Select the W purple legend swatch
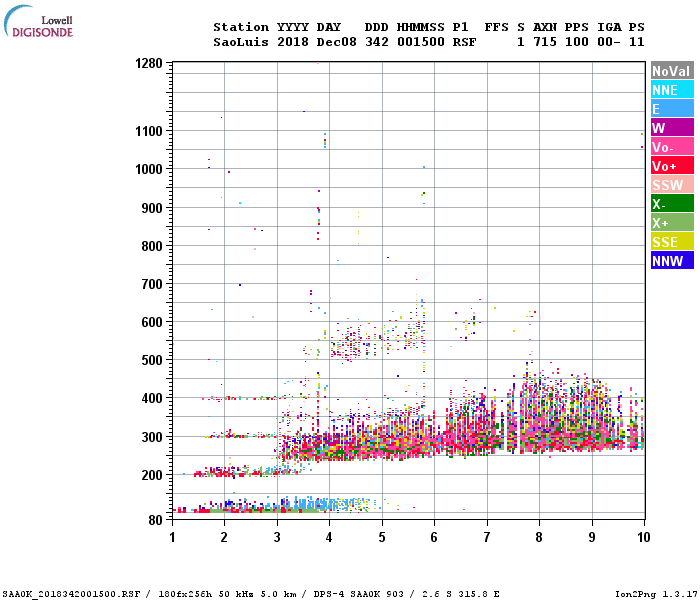 (x=672, y=128)
